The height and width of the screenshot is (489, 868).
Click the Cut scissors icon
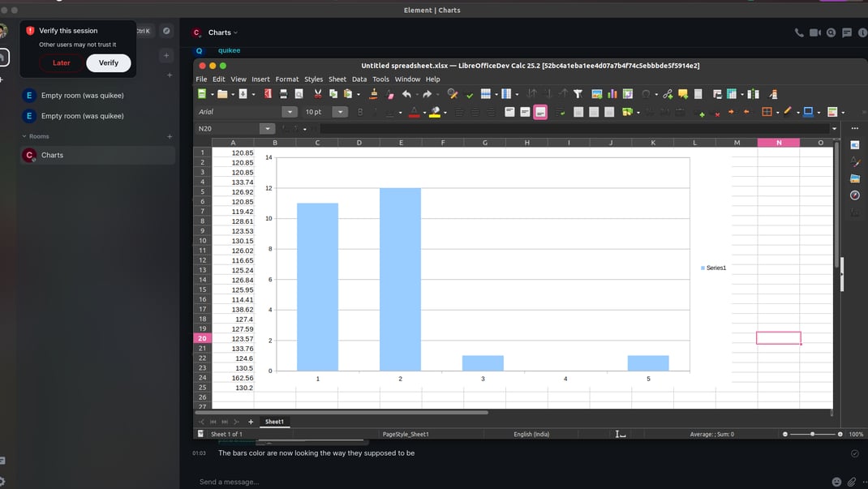pyautogui.click(x=318, y=94)
